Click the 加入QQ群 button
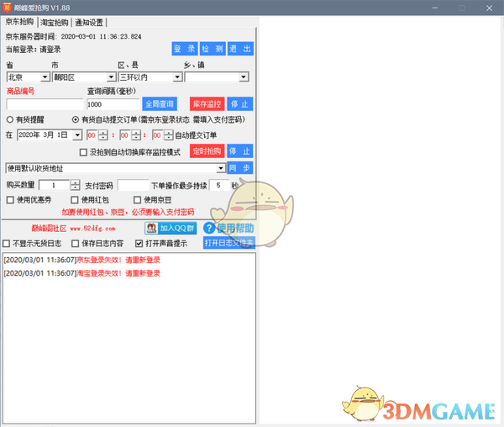Screen dimensions: 504x427 coord(171,229)
